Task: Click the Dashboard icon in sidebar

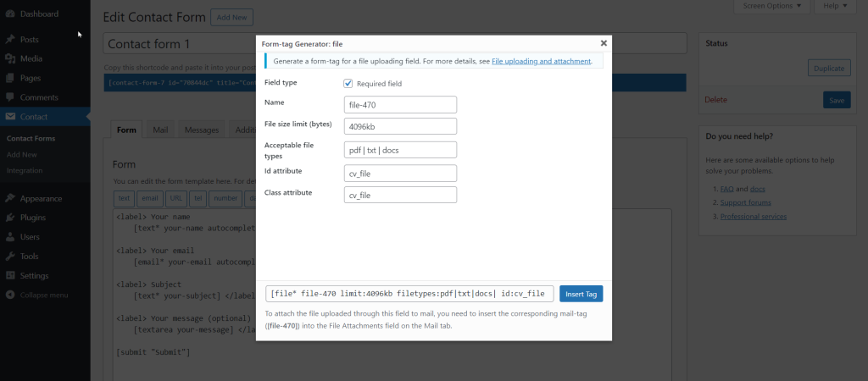Action: [10, 14]
